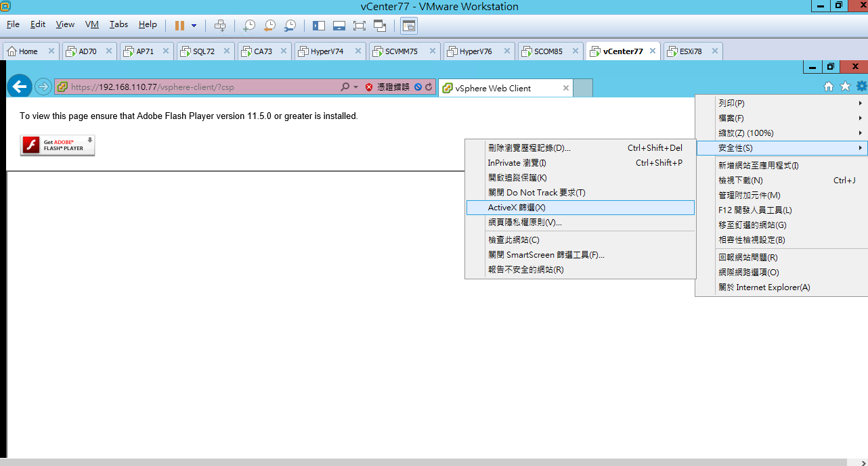868x466 pixels.
Task: Select 相容性檢視設定(B)
Action: coord(782,240)
